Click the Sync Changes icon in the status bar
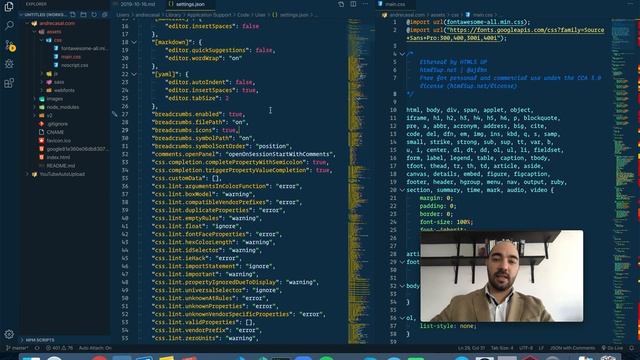This screenshot has height=360, width=640. (x=37, y=348)
